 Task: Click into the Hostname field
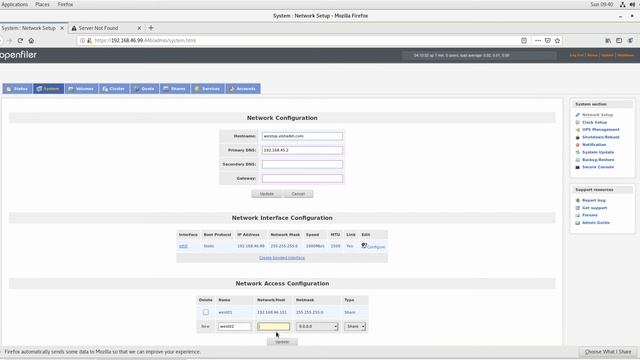click(x=302, y=136)
